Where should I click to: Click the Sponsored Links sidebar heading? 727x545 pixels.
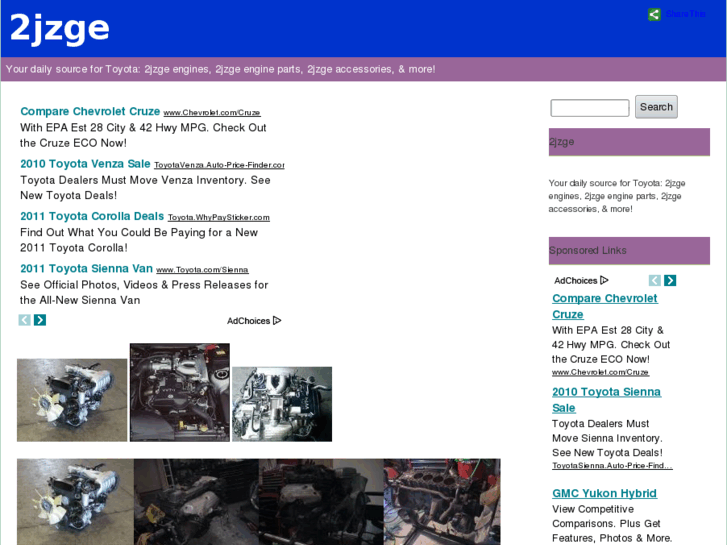click(x=629, y=250)
